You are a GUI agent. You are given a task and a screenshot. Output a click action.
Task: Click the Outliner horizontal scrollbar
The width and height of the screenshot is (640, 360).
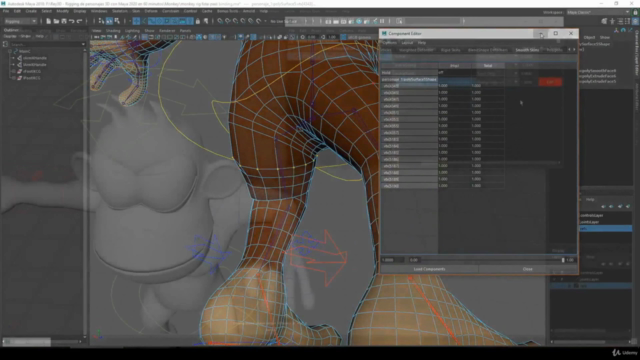41,342
